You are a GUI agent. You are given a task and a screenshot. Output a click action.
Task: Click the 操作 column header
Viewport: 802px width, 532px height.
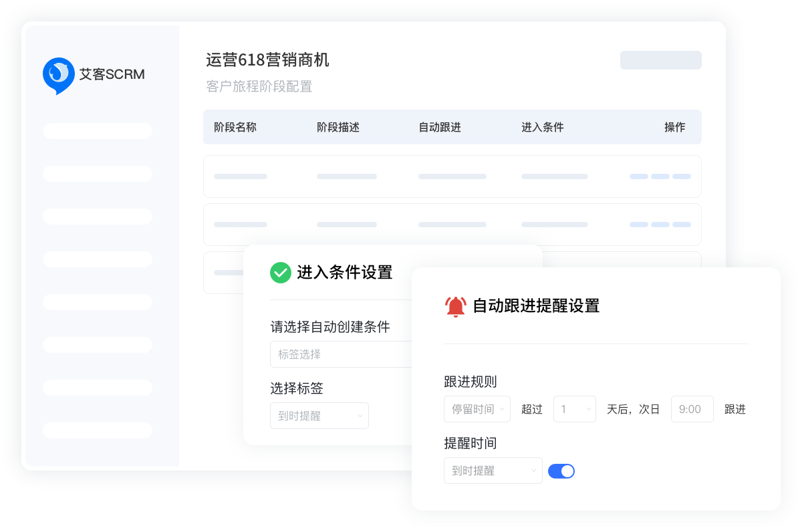coord(674,127)
